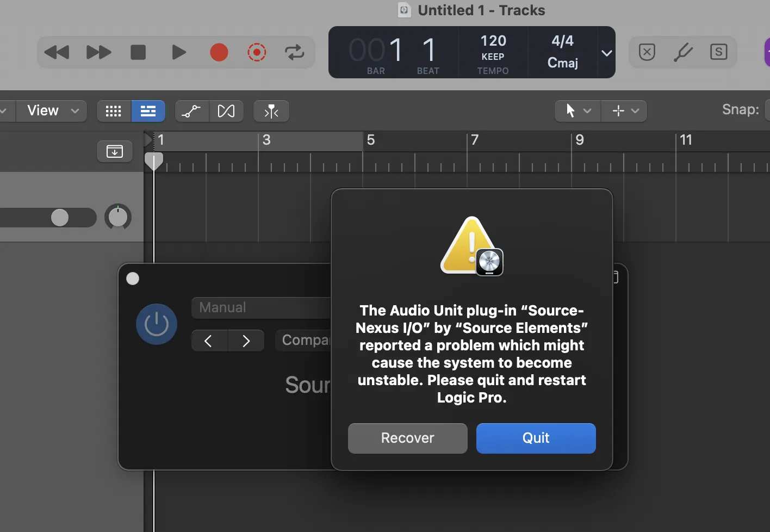The width and height of the screenshot is (770, 532).
Task: Click the warning icon in the alert
Action: coord(472,246)
